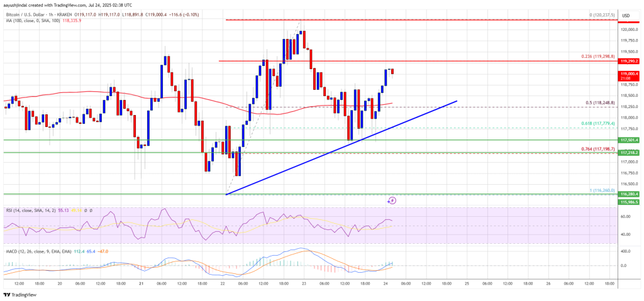Select the 117,501.4 green support label
This screenshot has width=644, height=301.
pos(629,140)
